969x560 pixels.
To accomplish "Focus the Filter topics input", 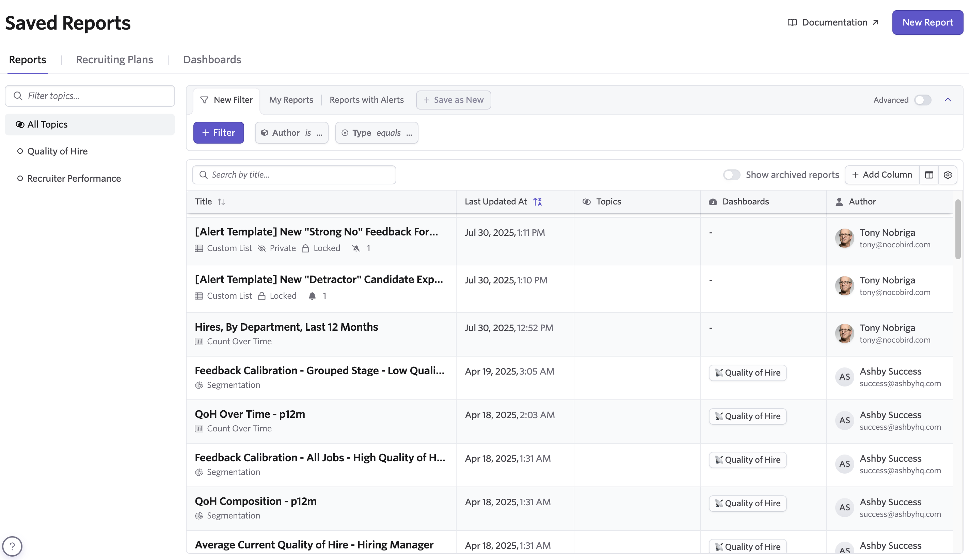I will point(90,96).
